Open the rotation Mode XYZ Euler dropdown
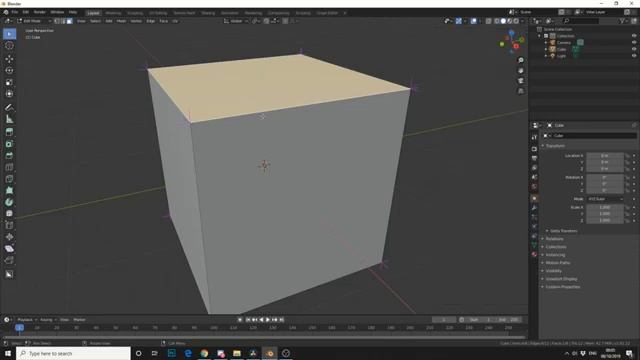 [605, 199]
